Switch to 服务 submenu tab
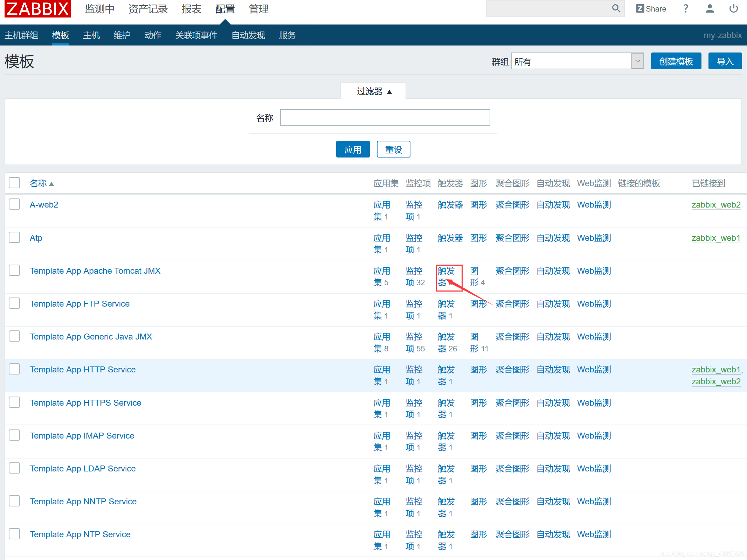The height and width of the screenshot is (560, 747). 288,35
